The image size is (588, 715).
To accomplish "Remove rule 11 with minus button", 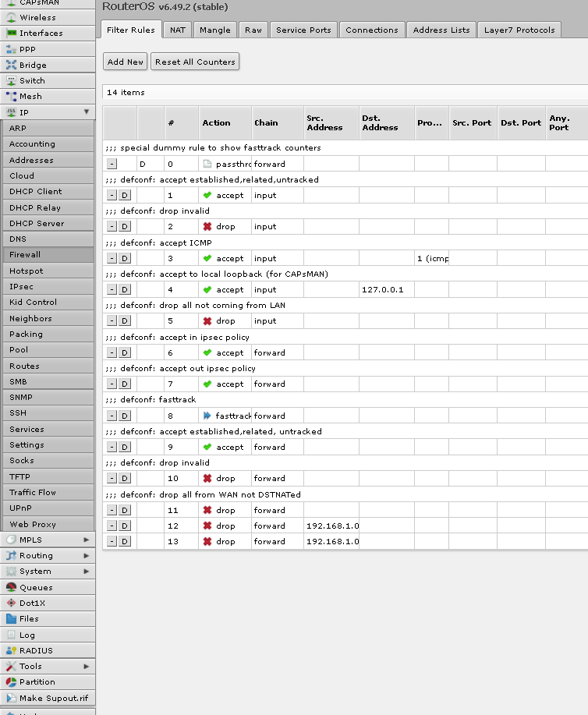I will 112,510.
